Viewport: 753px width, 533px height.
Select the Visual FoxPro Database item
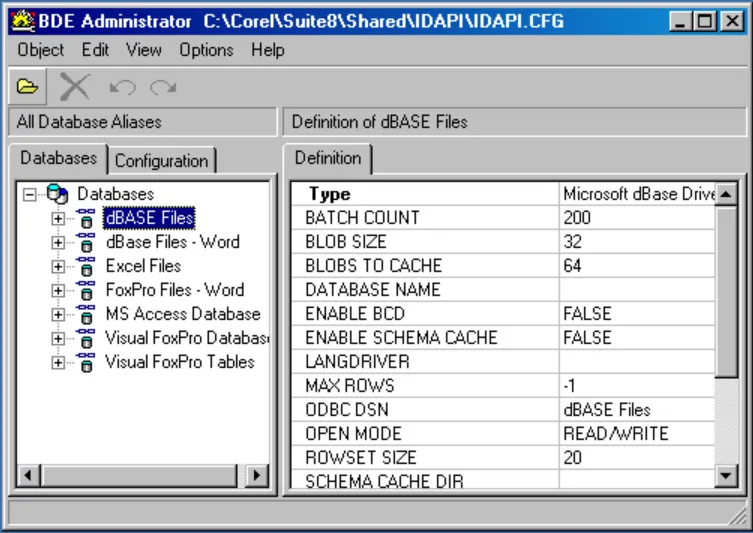coord(187,338)
